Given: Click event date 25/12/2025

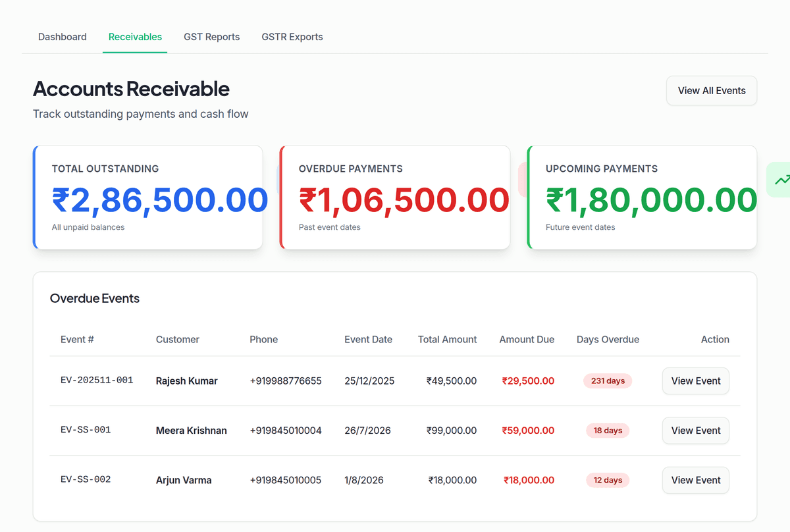Looking at the screenshot, I should [x=369, y=381].
